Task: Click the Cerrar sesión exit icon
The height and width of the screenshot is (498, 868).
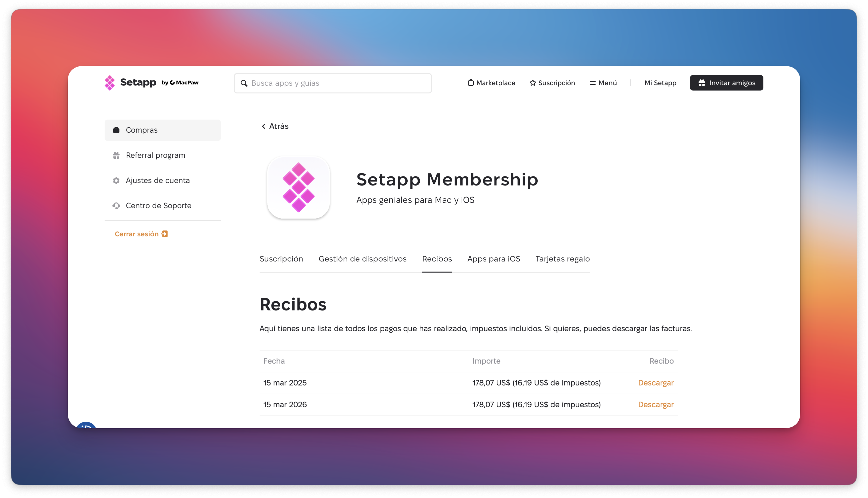Action: tap(165, 234)
